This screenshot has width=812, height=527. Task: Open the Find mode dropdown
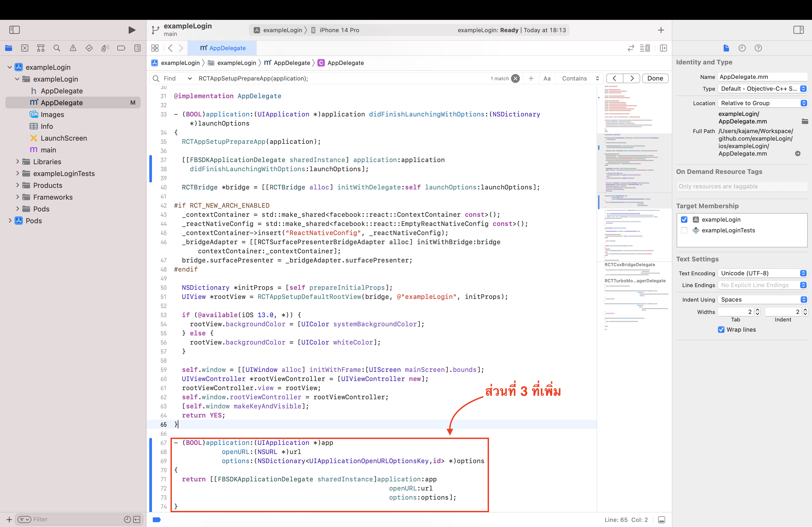pyautogui.click(x=177, y=78)
